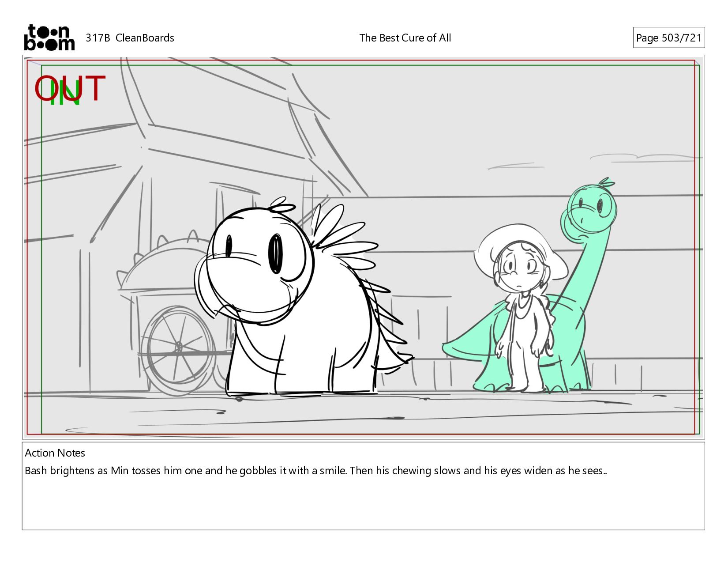Click the 'Action Notes' heading
Viewport: 728px width, 563px height.
pyautogui.click(x=55, y=453)
